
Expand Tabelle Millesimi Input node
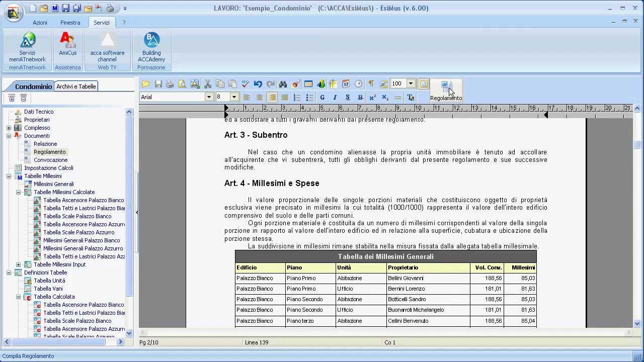(x=18, y=264)
